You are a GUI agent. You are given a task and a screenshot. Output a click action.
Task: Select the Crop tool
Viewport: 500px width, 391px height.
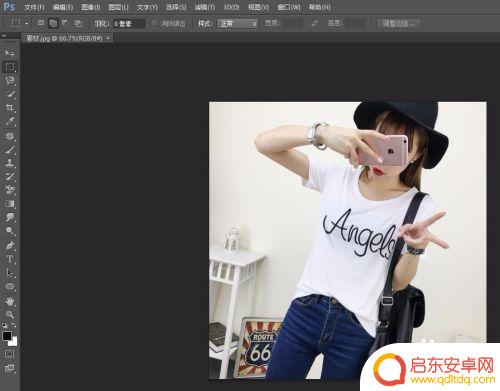10,108
